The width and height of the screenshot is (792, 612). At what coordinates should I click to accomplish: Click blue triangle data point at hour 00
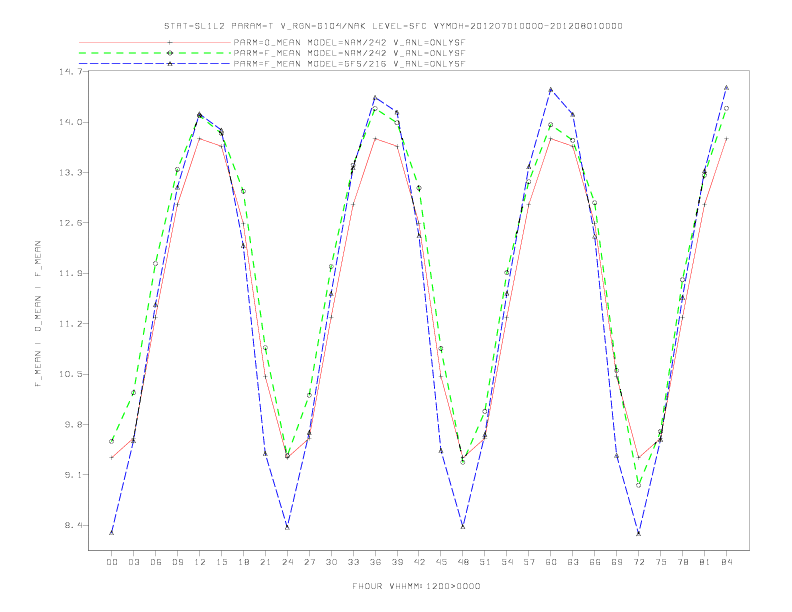(112, 533)
